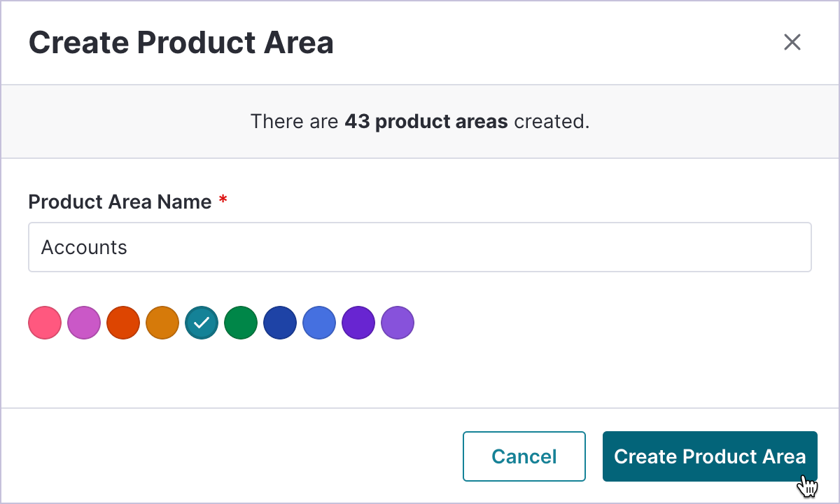Close the Create Product Area dialog
Screen dimensions: 840x504
point(792,42)
